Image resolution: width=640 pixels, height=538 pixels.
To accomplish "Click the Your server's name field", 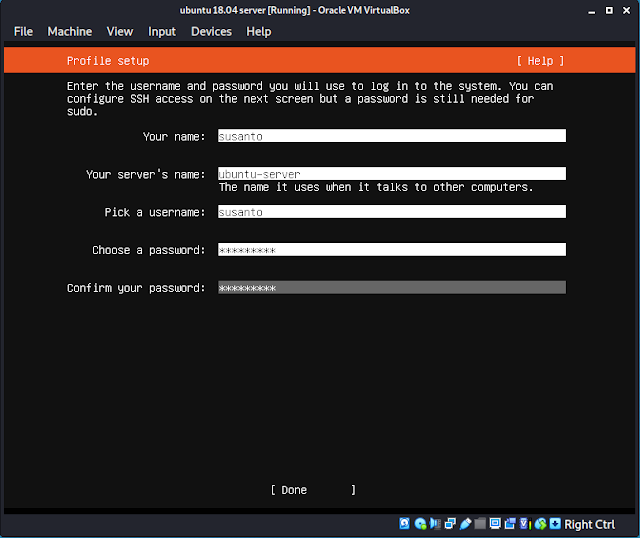I will click(392, 173).
